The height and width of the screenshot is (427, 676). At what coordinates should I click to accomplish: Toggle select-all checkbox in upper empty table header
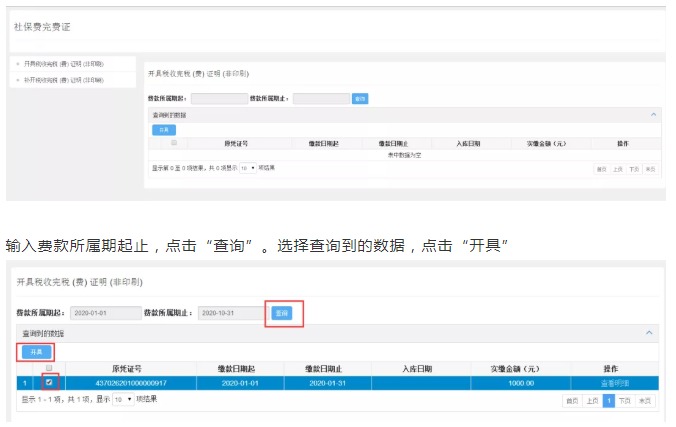pyautogui.click(x=174, y=143)
